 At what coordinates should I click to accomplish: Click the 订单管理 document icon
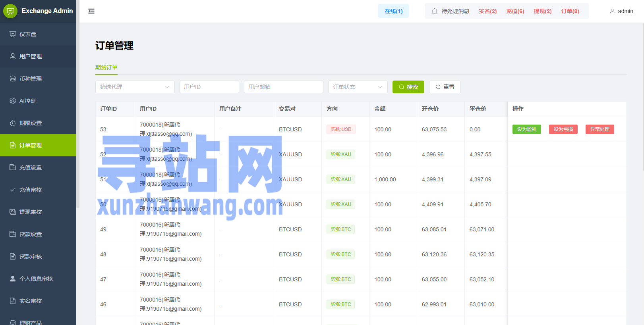coord(13,145)
